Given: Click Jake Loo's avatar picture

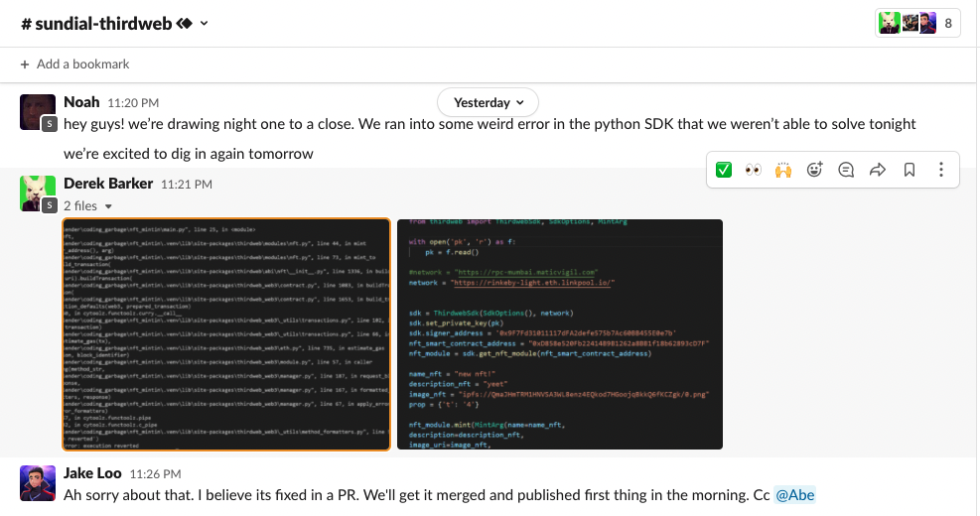Looking at the screenshot, I should click(x=38, y=483).
